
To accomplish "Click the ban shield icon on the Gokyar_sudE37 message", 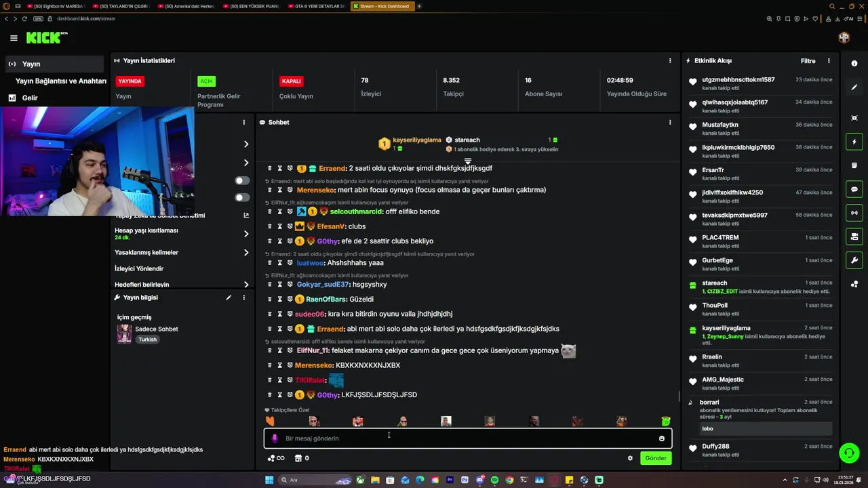I will click(290, 285).
